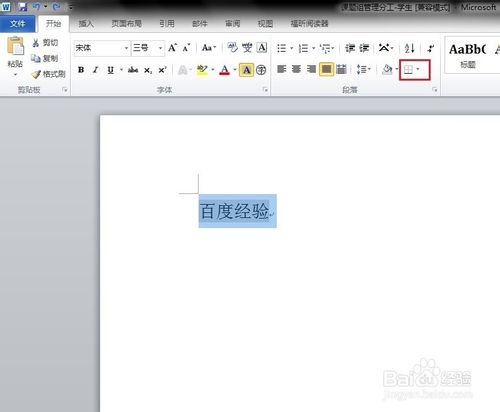Click the Paste clipboard icon
The width and height of the screenshot is (500, 412).
pyautogui.click(x=15, y=46)
